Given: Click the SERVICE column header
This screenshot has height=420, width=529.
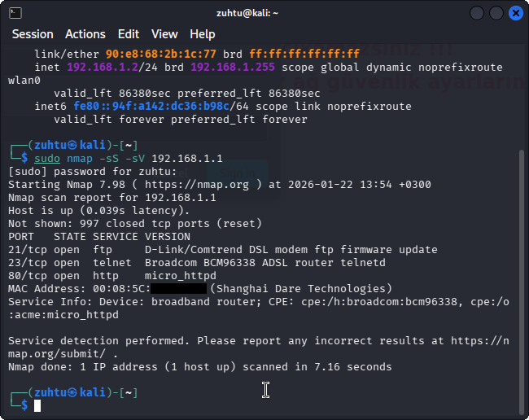Looking at the screenshot, I should pyautogui.click(x=116, y=237).
